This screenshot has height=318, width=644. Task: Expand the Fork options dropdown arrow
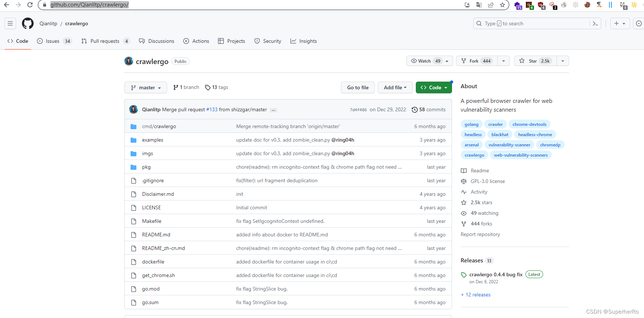click(x=504, y=61)
